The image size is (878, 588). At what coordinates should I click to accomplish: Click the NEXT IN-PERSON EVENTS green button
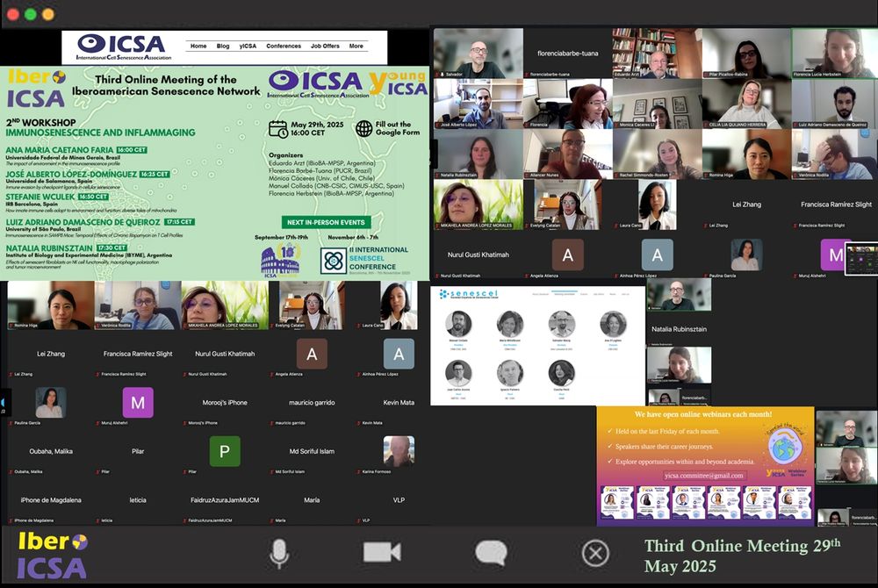click(326, 222)
